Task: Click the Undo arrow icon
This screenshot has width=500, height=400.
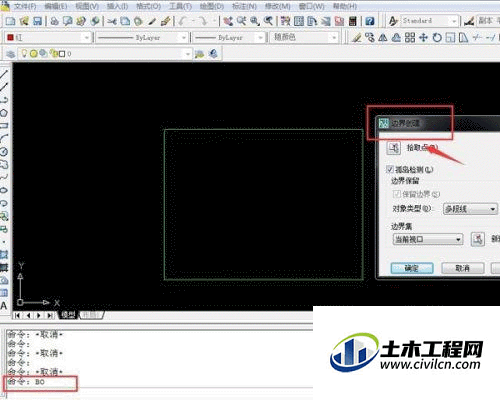Action: 183,21
